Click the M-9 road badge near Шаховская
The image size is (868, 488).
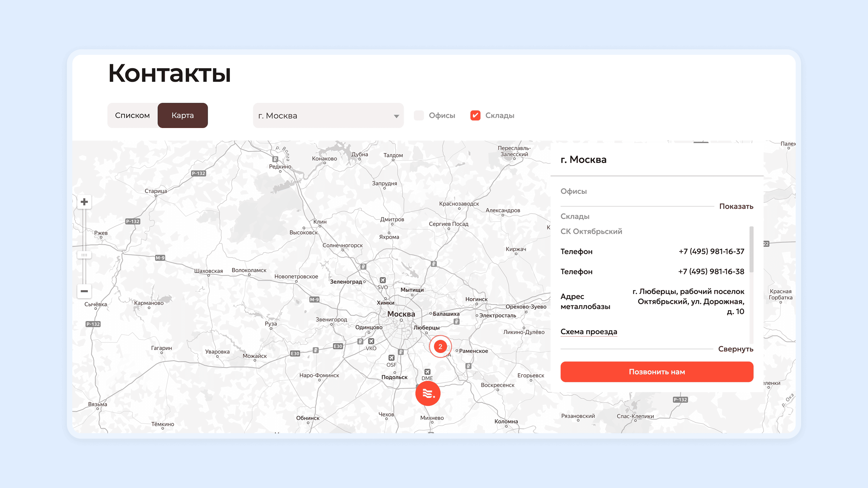click(160, 258)
